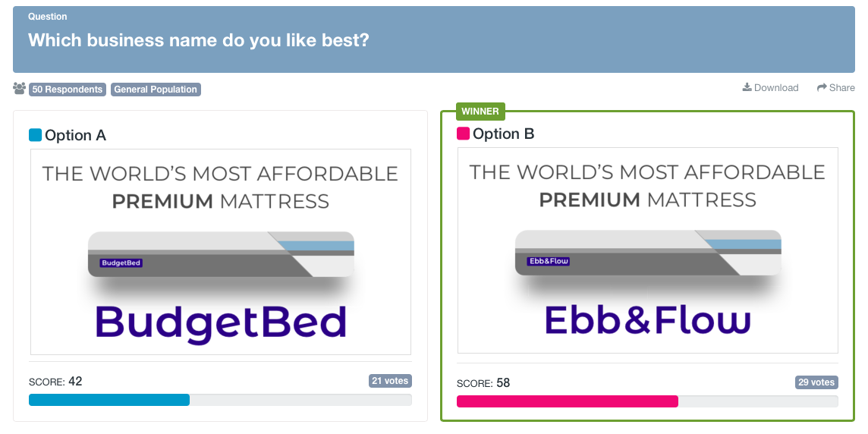Click the Download arrow icon

pyautogui.click(x=747, y=87)
